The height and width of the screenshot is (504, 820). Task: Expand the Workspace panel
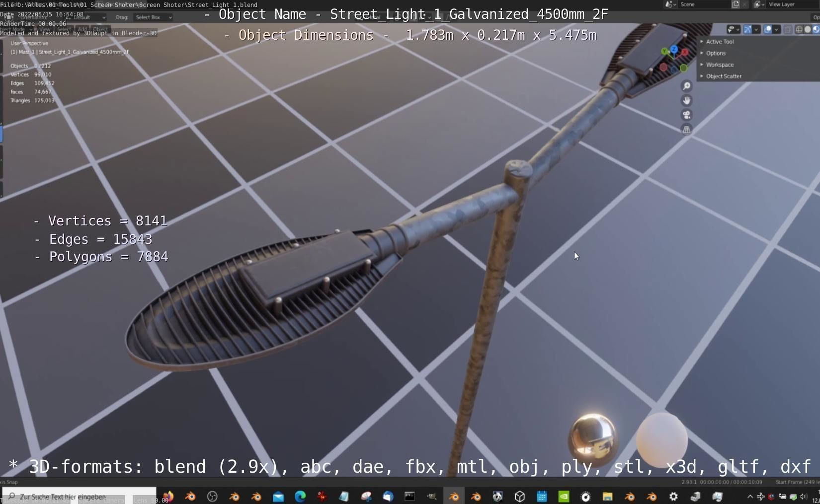click(720, 65)
